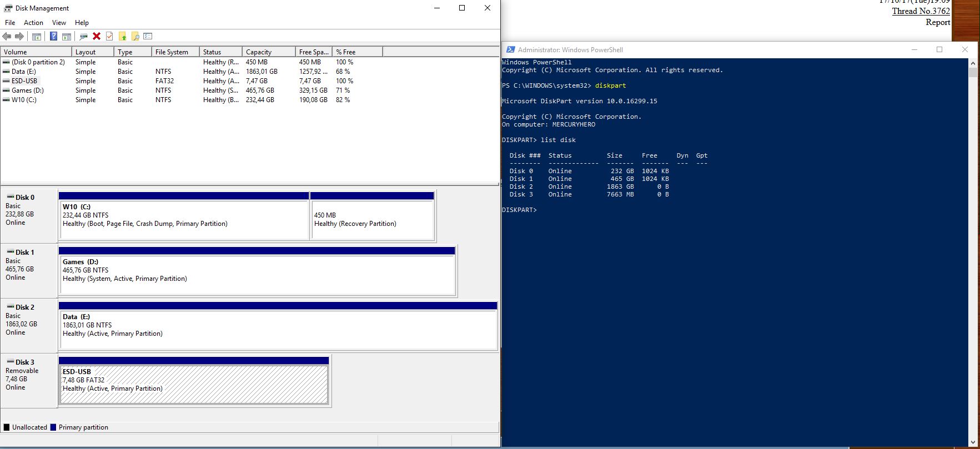Viewport: 980px width, 449px height.
Task: Sort by the File System column header
Action: pos(175,52)
